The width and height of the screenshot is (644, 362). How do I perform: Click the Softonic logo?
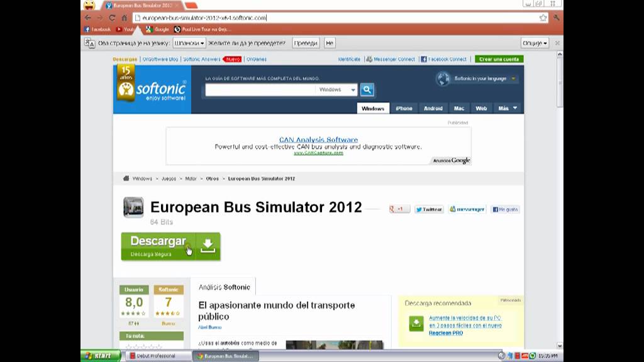pos(152,89)
